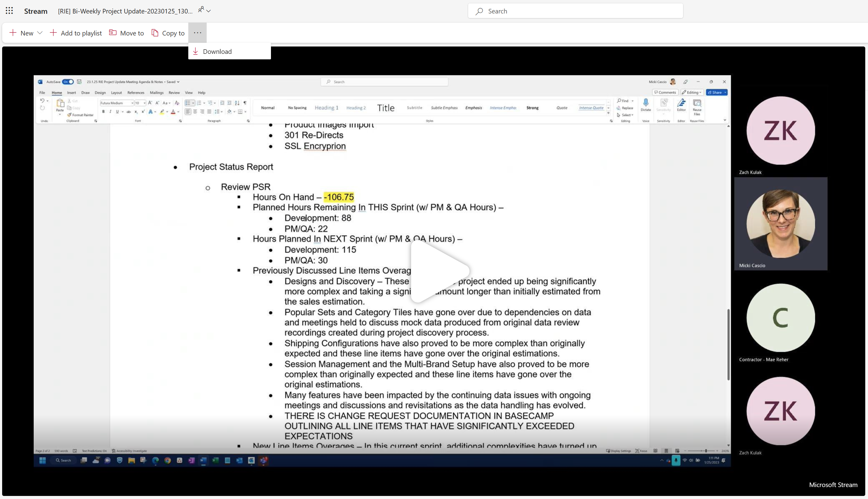Open the Editing mode dropdown
Screen dimensions: 868x499
coord(692,92)
